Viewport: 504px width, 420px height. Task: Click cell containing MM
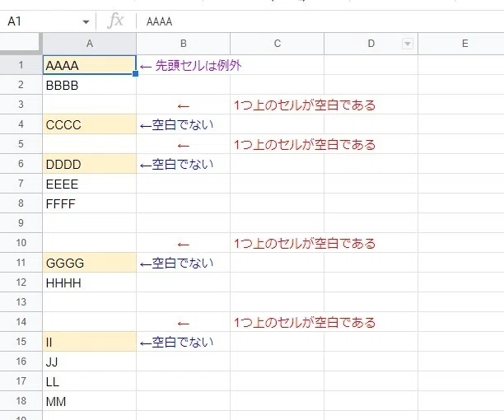pyautogui.click(x=90, y=401)
